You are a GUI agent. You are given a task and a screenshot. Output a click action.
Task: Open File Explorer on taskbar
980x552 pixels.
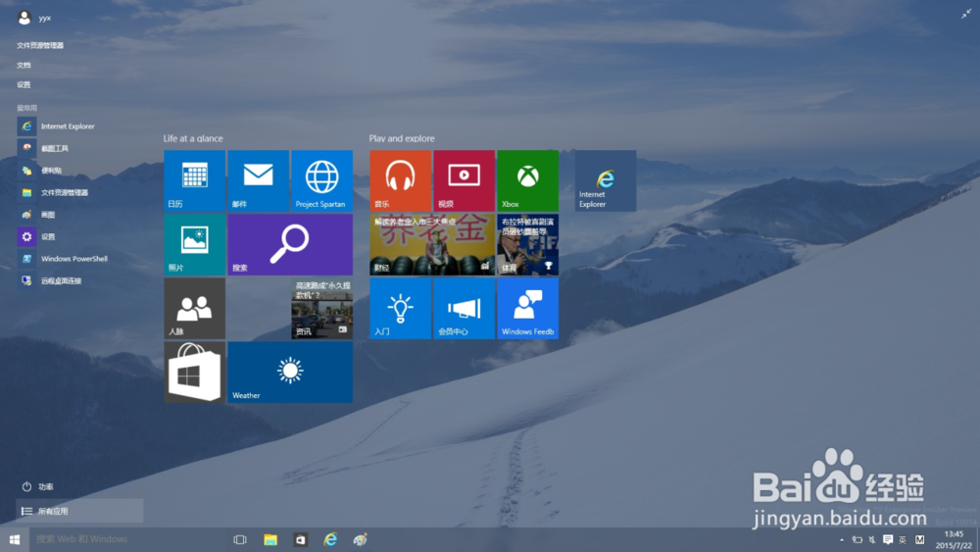[270, 539]
